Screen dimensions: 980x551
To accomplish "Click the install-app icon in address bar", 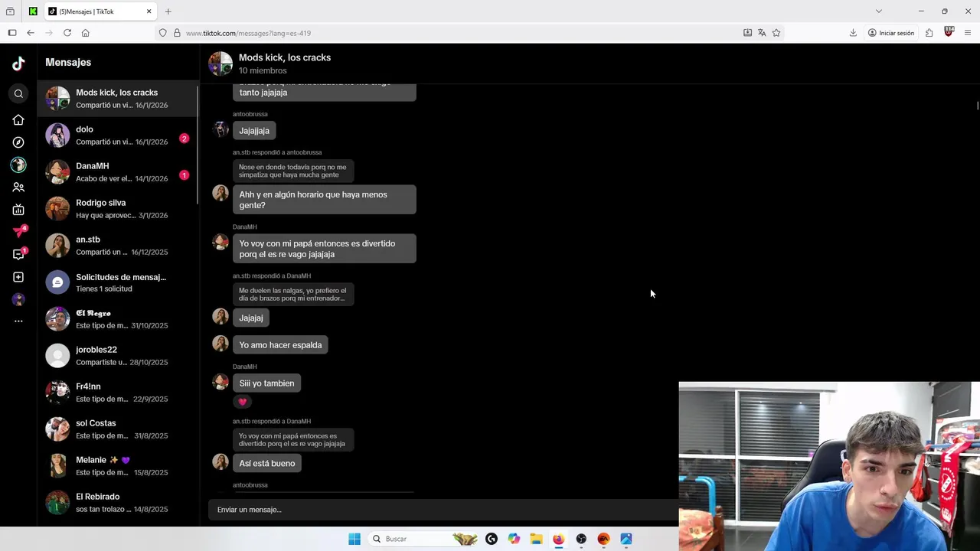I will tap(747, 33).
